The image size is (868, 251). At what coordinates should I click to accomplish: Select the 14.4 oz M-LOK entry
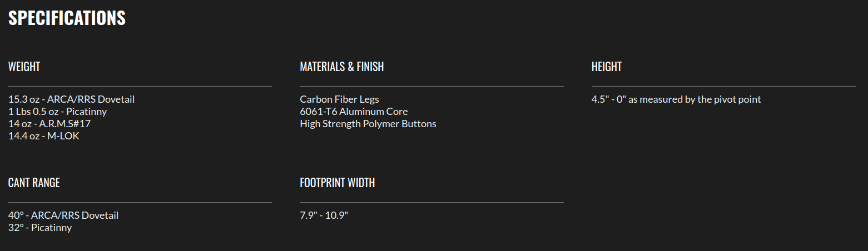point(44,136)
